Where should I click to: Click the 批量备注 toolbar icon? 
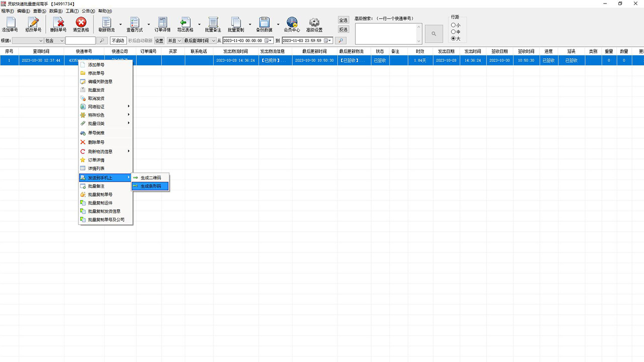[x=213, y=24]
